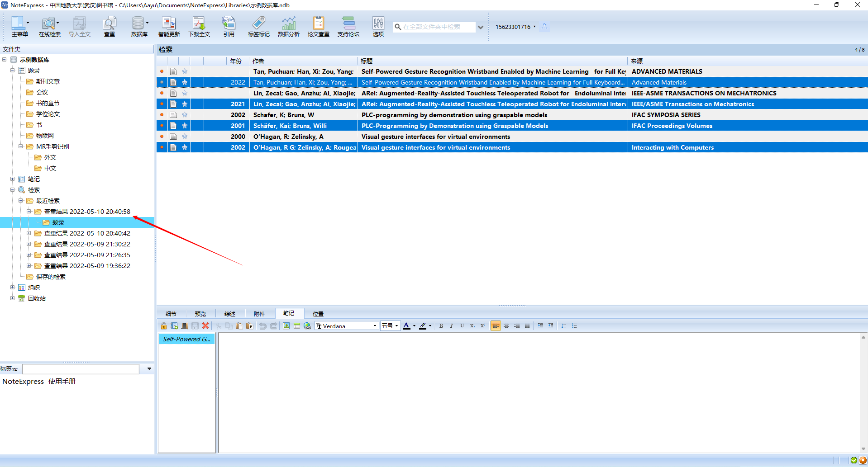Screen dimensions: 868x467
Task: Click the red X delete note icon
Action: (x=205, y=326)
